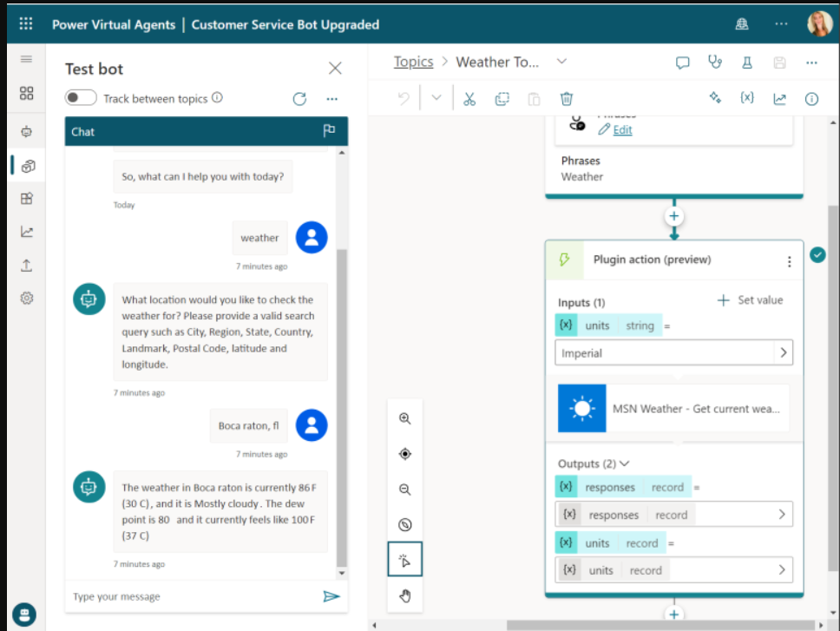Paste node from clipboard icon
Image resolution: width=840 pixels, height=631 pixels.
tap(534, 99)
